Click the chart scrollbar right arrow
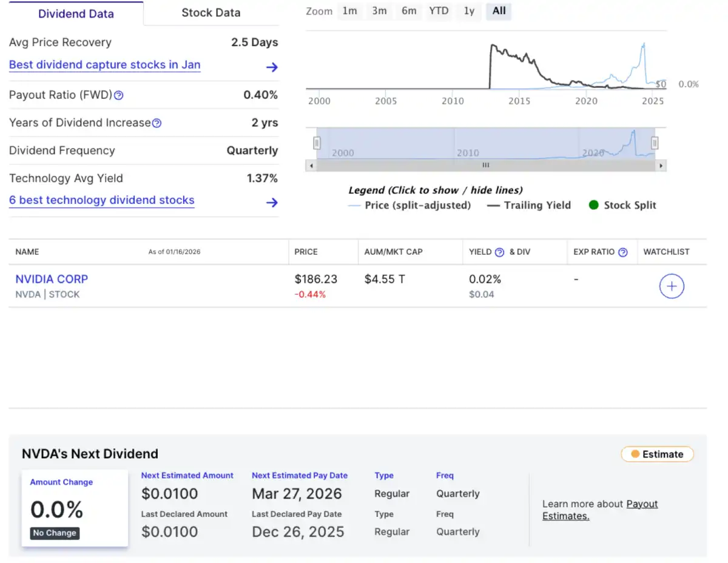 point(661,165)
